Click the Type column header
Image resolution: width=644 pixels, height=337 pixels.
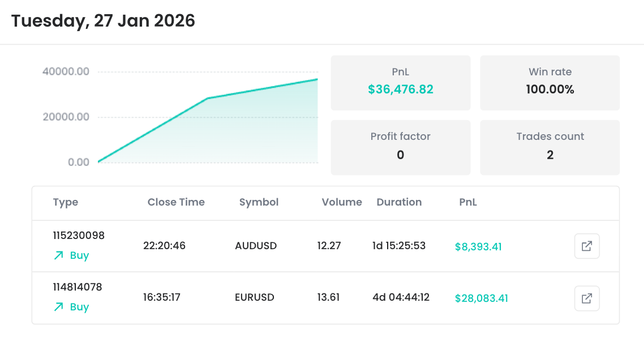coord(66,202)
